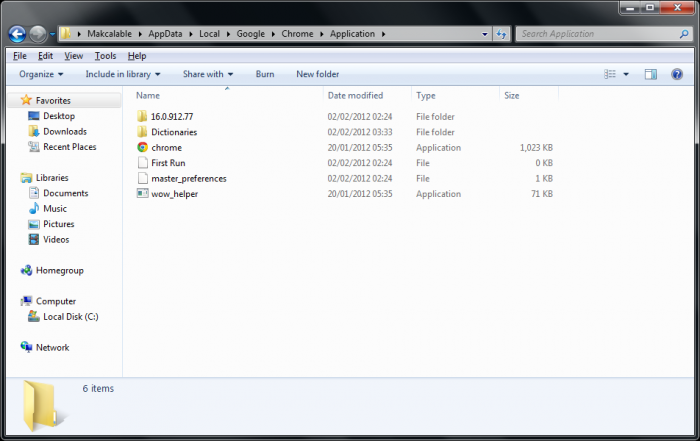Image resolution: width=700 pixels, height=441 pixels.
Task: Click the Forward arrow navigation button
Action: [38, 34]
